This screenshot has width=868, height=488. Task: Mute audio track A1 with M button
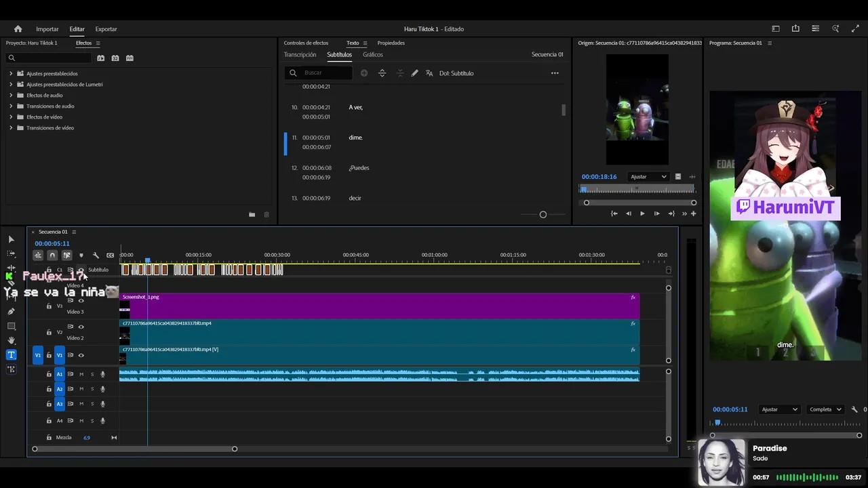(x=81, y=374)
